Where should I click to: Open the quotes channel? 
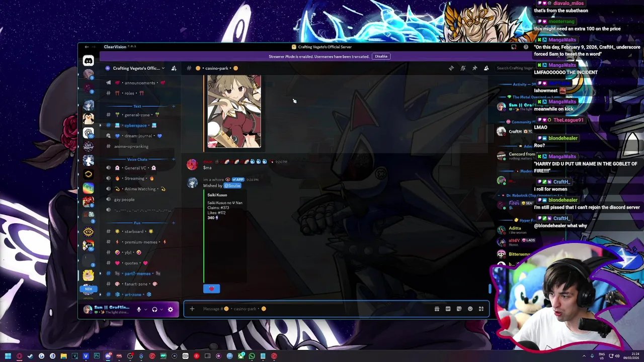pyautogui.click(x=139, y=263)
